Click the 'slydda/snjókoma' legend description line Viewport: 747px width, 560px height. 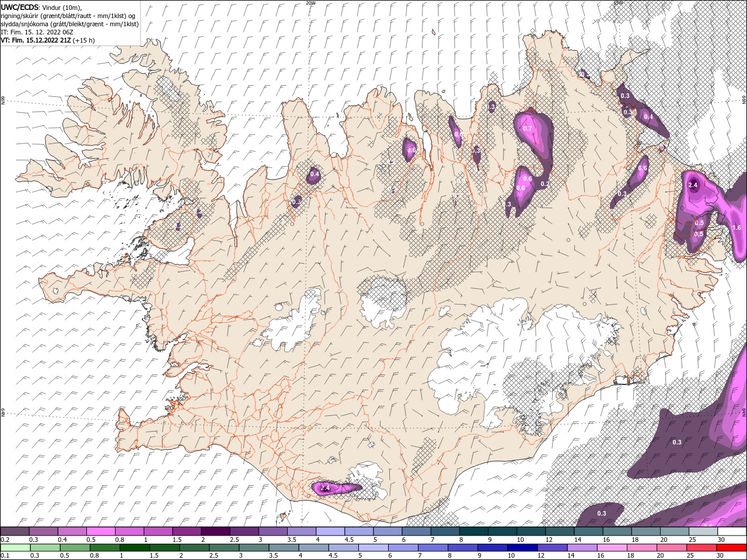[x=69, y=24]
